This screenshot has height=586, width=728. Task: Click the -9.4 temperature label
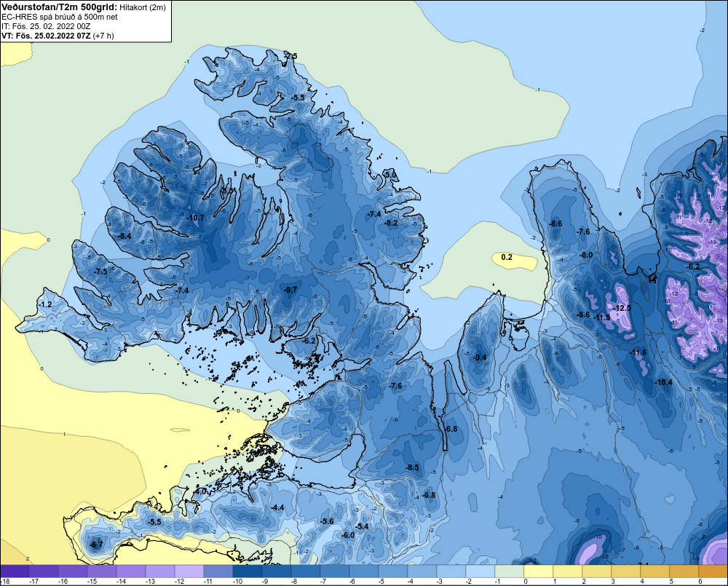pyautogui.click(x=480, y=357)
